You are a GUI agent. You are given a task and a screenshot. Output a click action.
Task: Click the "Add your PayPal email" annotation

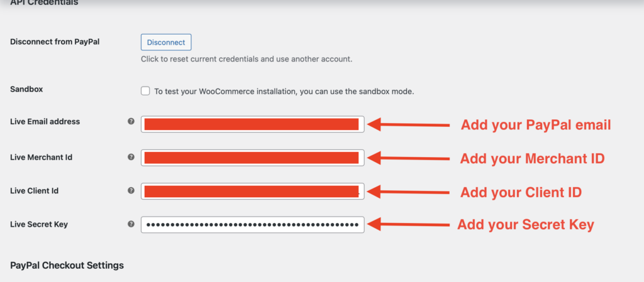[x=536, y=125]
